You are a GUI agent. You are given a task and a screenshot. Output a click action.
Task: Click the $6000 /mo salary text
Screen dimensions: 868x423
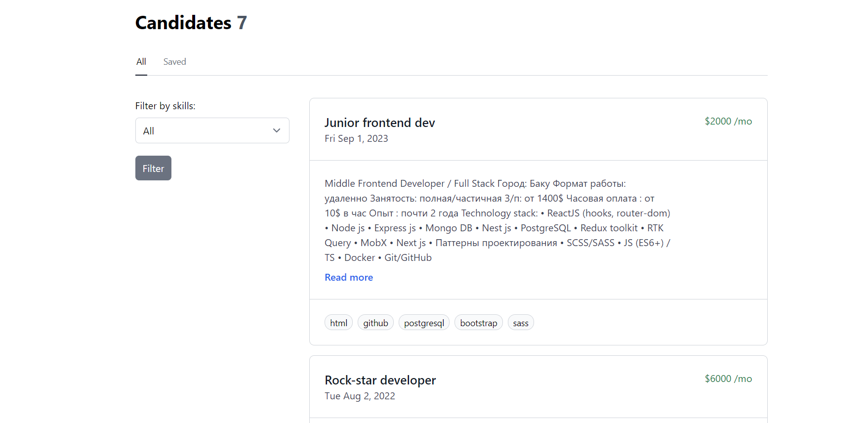[x=728, y=379]
